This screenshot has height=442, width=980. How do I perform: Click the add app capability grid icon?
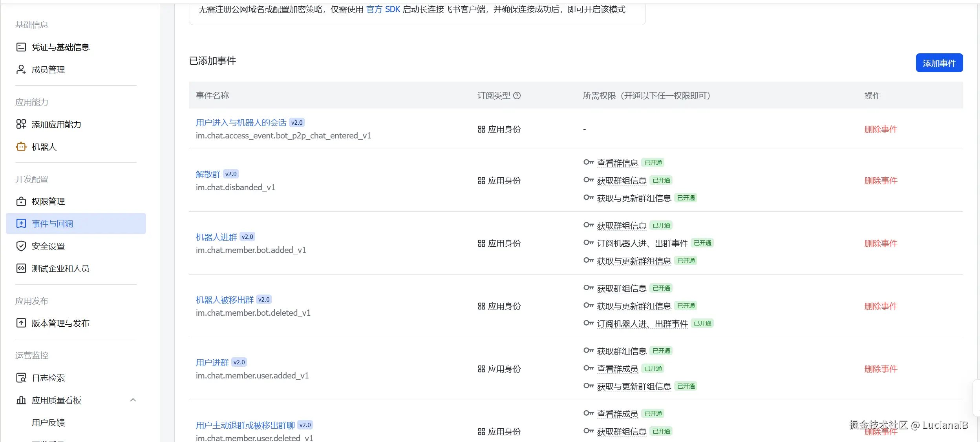21,124
